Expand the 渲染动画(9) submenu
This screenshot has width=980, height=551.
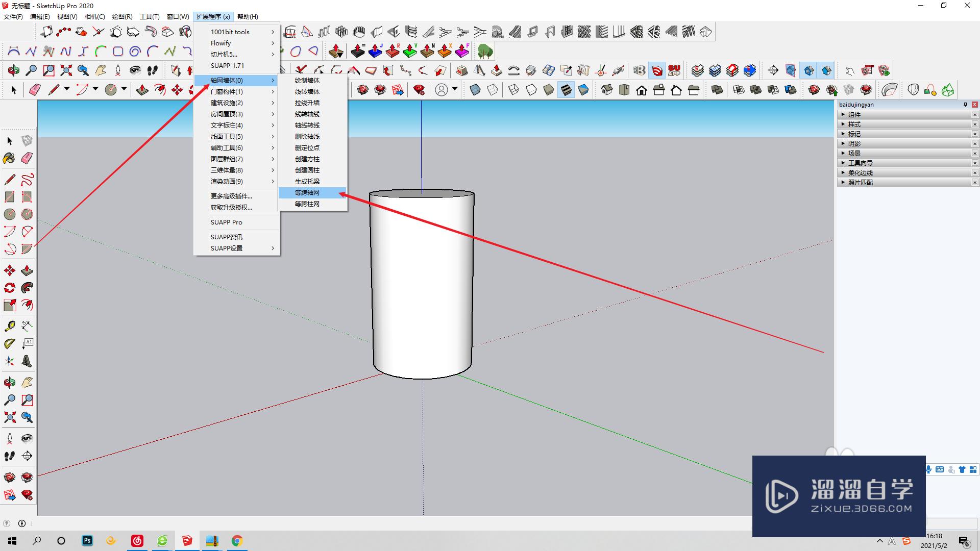[237, 182]
